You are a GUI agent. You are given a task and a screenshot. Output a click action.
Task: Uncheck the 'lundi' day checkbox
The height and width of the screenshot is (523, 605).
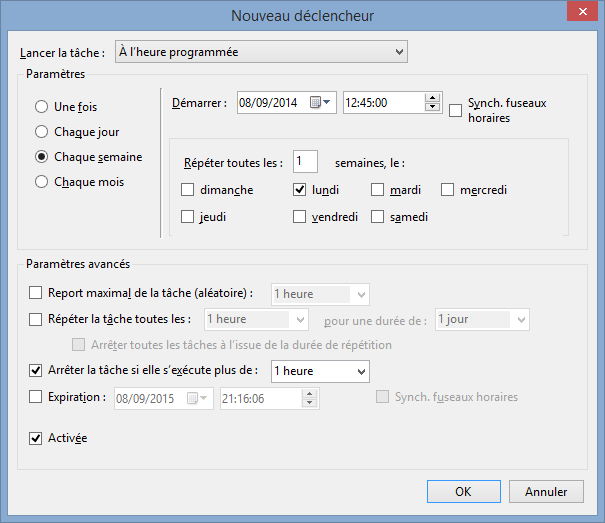click(299, 190)
